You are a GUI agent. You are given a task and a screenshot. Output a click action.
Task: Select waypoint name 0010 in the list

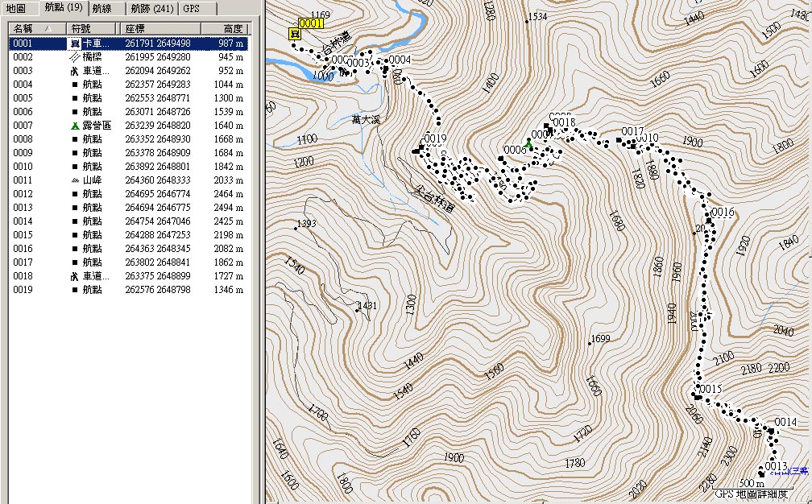click(x=23, y=166)
